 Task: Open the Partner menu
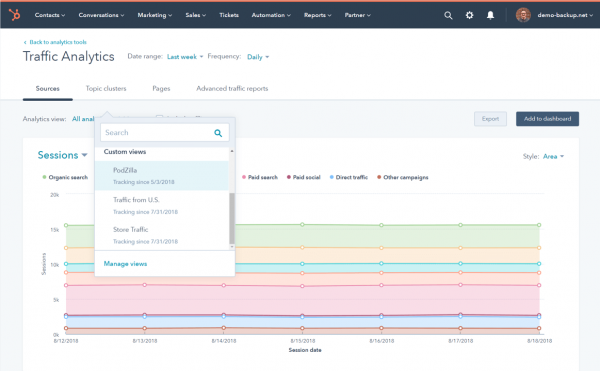pyautogui.click(x=357, y=15)
